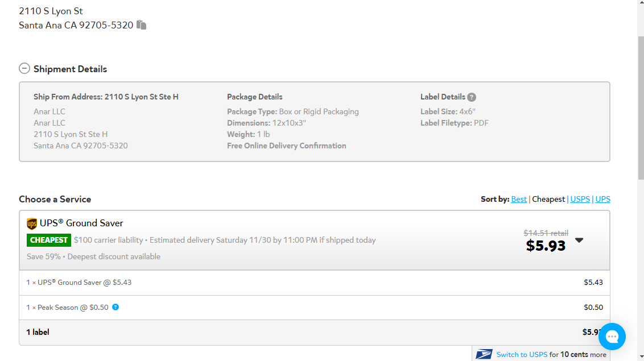The height and width of the screenshot is (361, 644).
Task: Copy the address with clipboard icon
Action: tap(141, 25)
